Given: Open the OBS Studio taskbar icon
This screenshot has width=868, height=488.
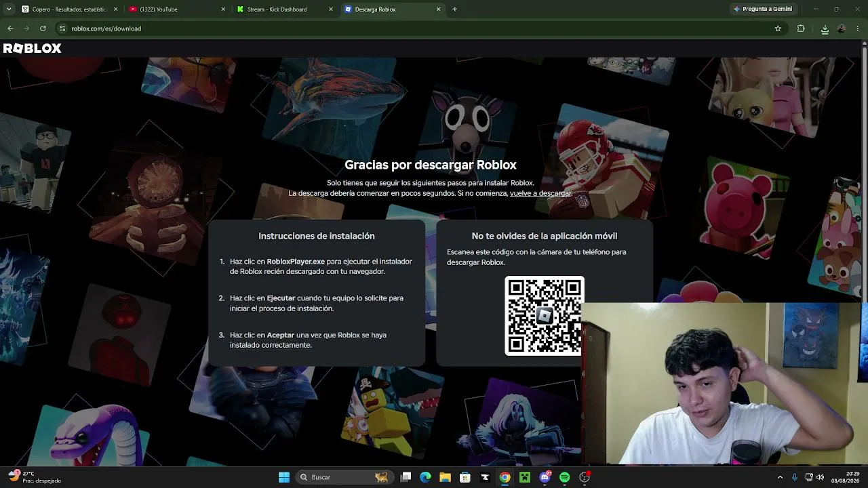Looking at the screenshot, I should coord(585,477).
